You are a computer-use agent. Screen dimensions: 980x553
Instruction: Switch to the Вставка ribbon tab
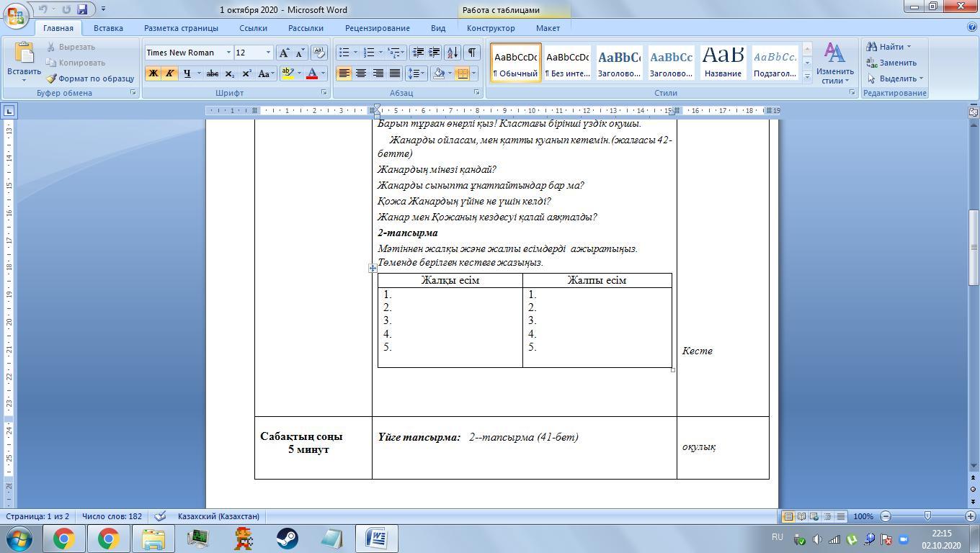tap(108, 28)
